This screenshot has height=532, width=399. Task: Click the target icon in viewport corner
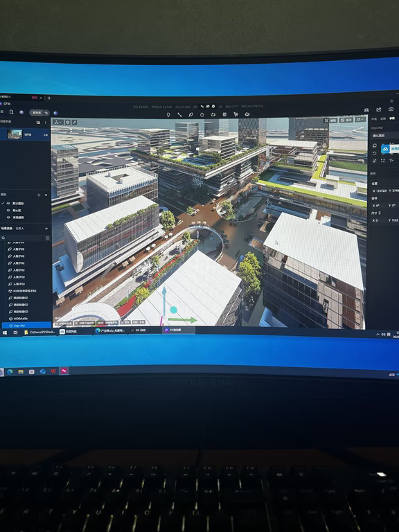(67, 122)
